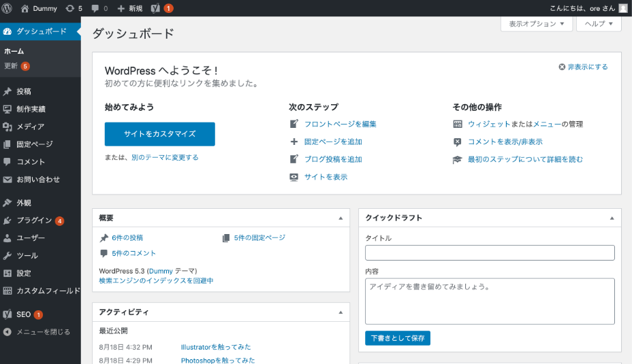Collapse the sidebar with メニューを閉じる

point(43,332)
